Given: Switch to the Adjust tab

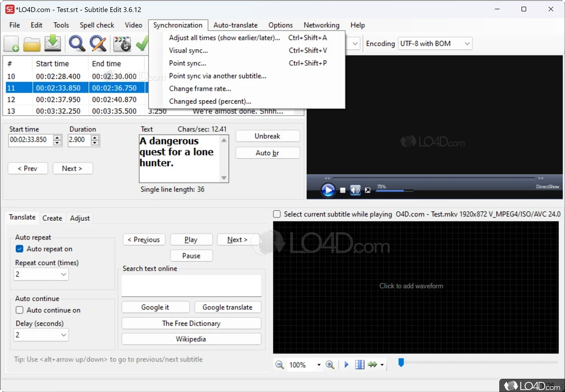Looking at the screenshot, I should tap(79, 218).
